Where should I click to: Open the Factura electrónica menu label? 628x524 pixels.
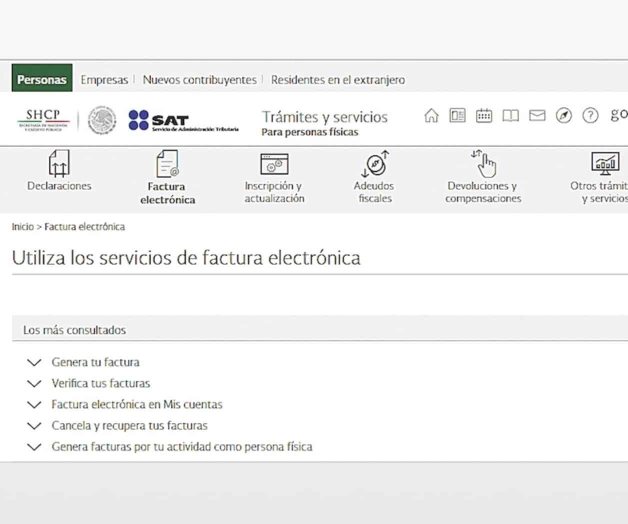tap(167, 193)
